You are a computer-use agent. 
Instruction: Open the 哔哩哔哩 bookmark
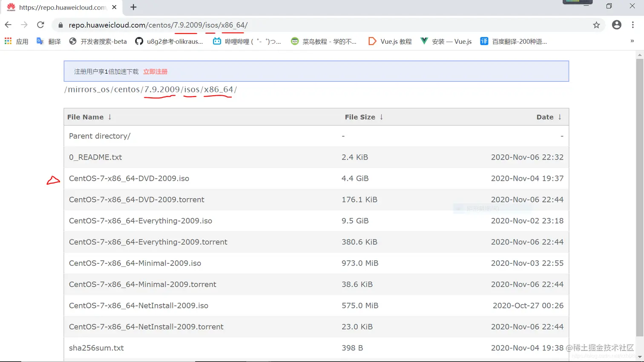coord(247,41)
